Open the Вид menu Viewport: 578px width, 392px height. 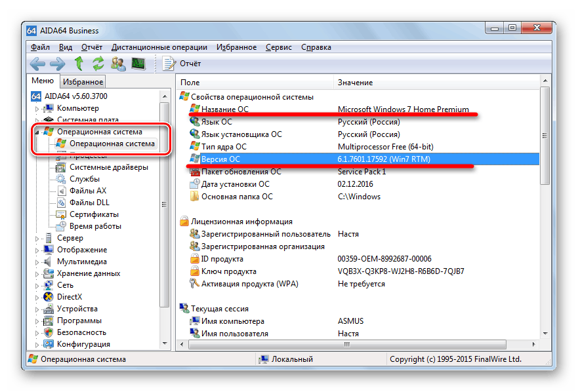(66, 47)
